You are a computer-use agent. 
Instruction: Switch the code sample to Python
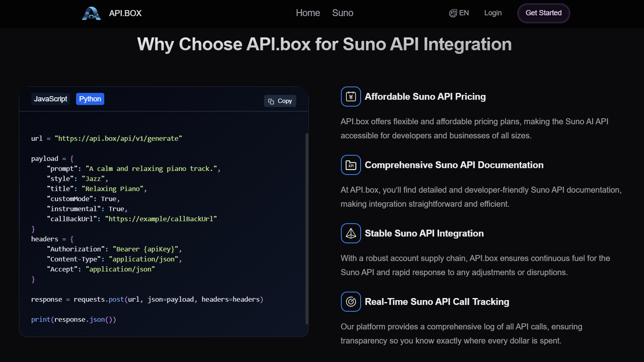90,99
